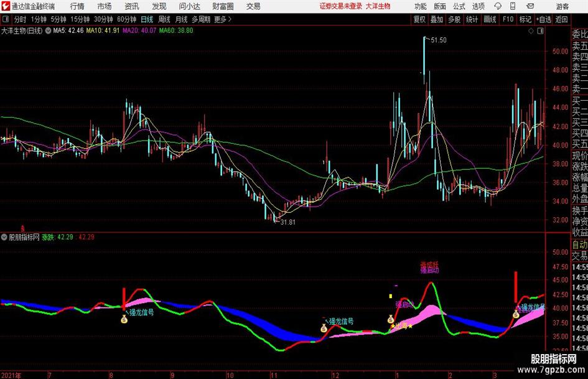Open sub-indicator dropdown beside 股朋指标网

(4, 237)
